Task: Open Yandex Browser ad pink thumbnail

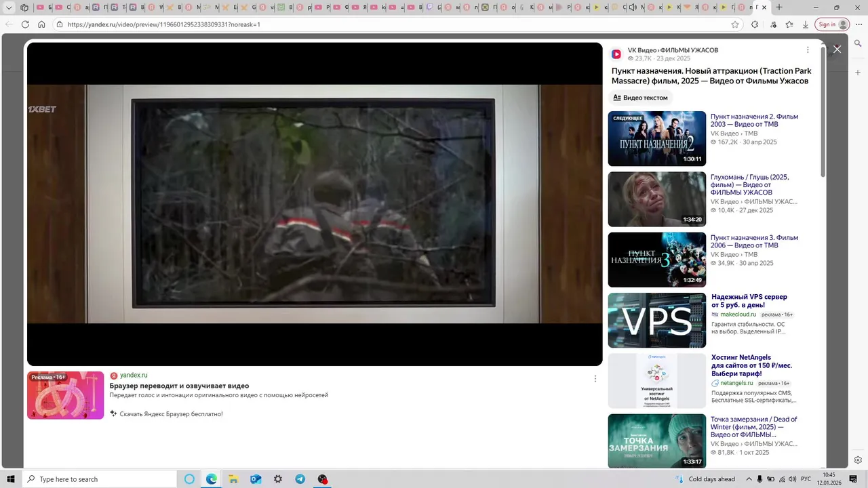Action: (66, 395)
